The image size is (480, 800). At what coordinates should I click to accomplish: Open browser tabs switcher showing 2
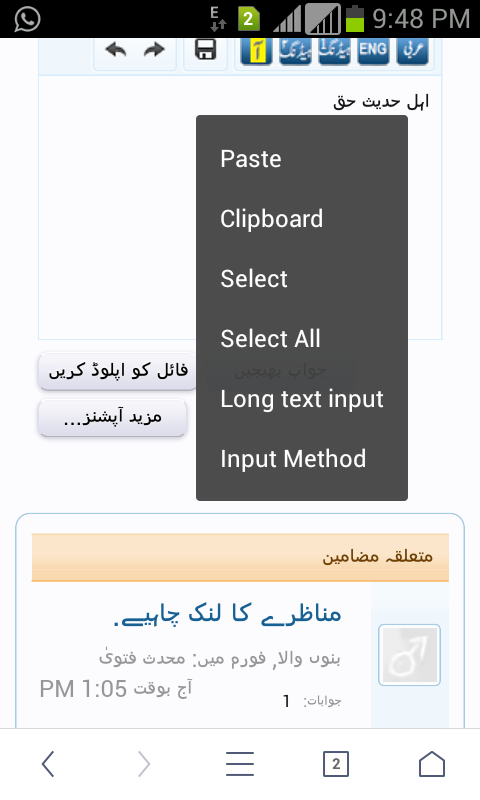point(336,764)
